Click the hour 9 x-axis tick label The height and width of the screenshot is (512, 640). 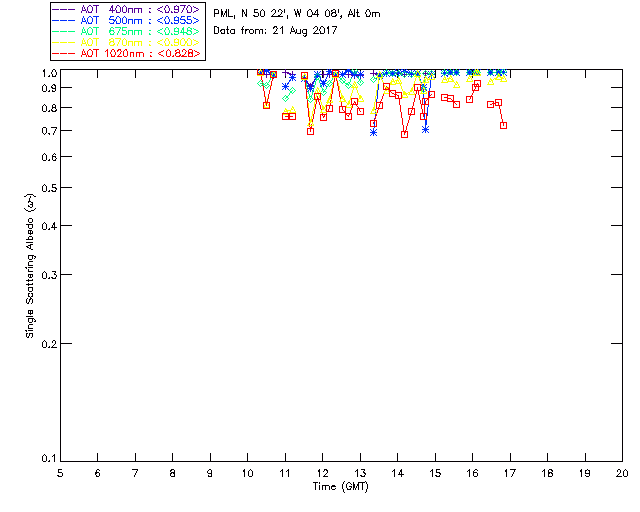[x=210, y=473]
